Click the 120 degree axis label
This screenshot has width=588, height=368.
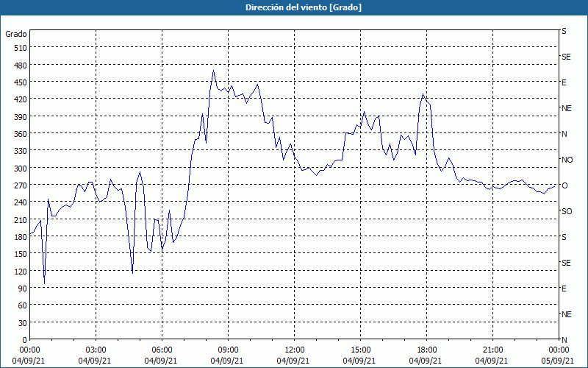[21, 272]
